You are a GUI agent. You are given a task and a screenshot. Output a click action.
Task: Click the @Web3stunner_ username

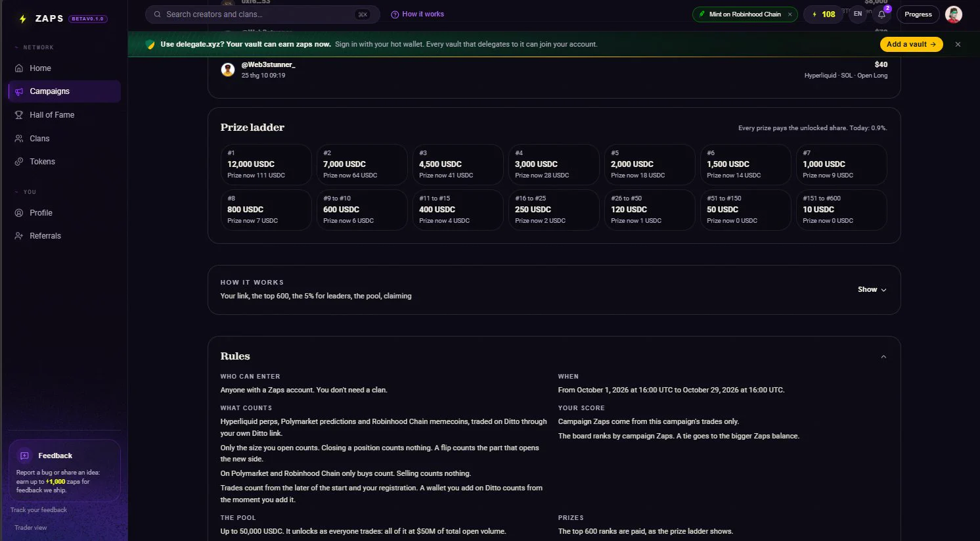[x=268, y=64]
